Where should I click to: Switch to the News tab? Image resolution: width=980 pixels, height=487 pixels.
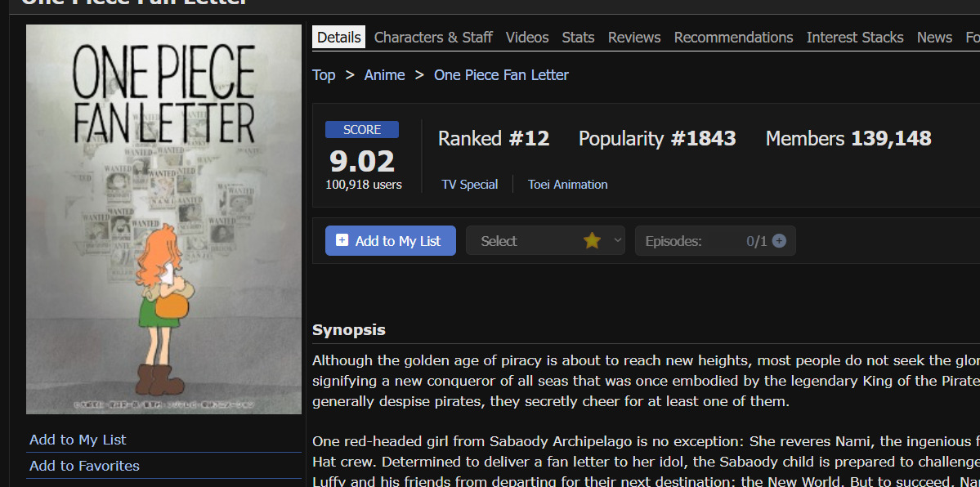934,38
